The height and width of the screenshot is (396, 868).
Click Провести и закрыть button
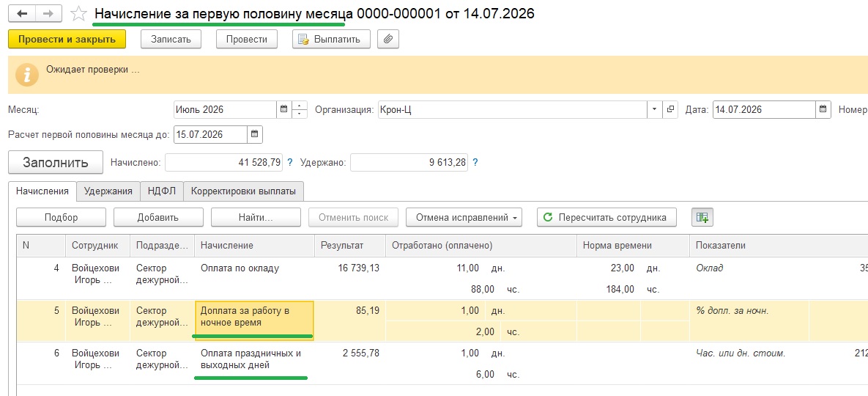[67, 40]
